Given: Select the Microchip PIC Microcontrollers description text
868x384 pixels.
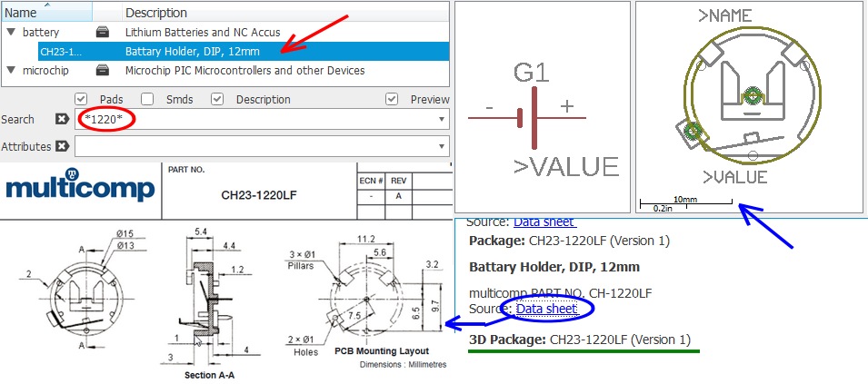Looking at the screenshot, I should pos(244,71).
